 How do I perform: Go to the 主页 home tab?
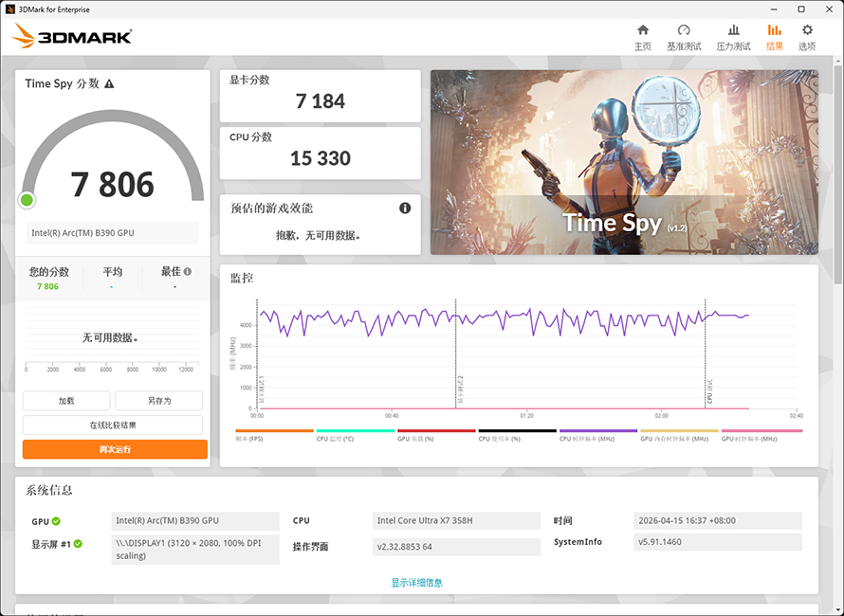click(x=643, y=38)
